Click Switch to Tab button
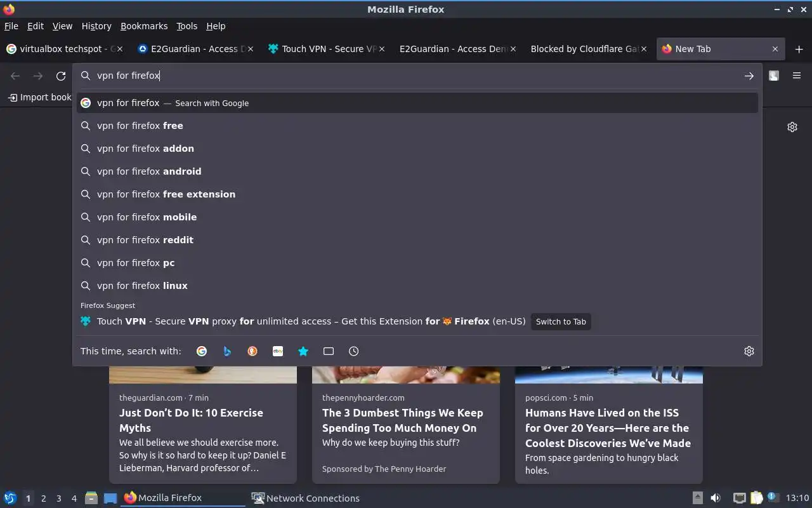The width and height of the screenshot is (812, 508). pyautogui.click(x=561, y=322)
